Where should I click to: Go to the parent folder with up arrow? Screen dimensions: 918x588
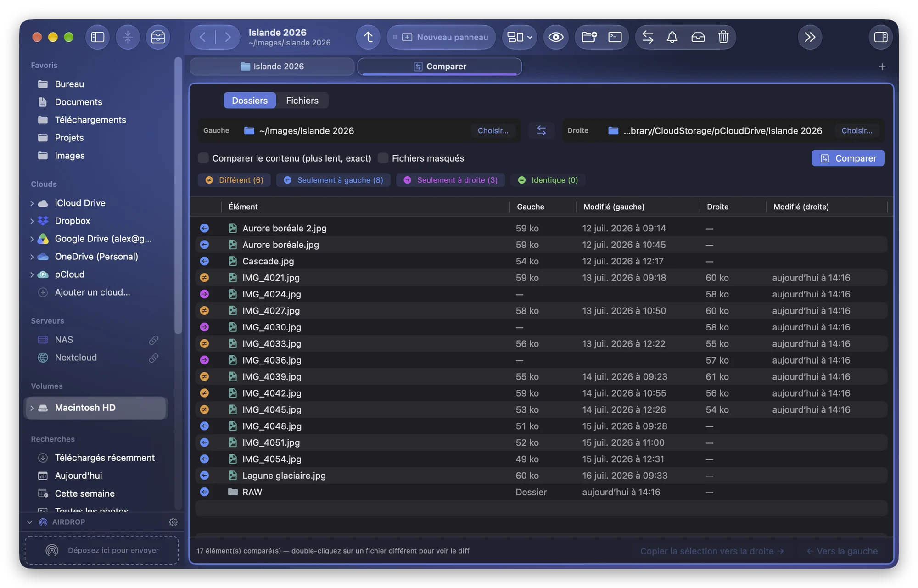(368, 37)
